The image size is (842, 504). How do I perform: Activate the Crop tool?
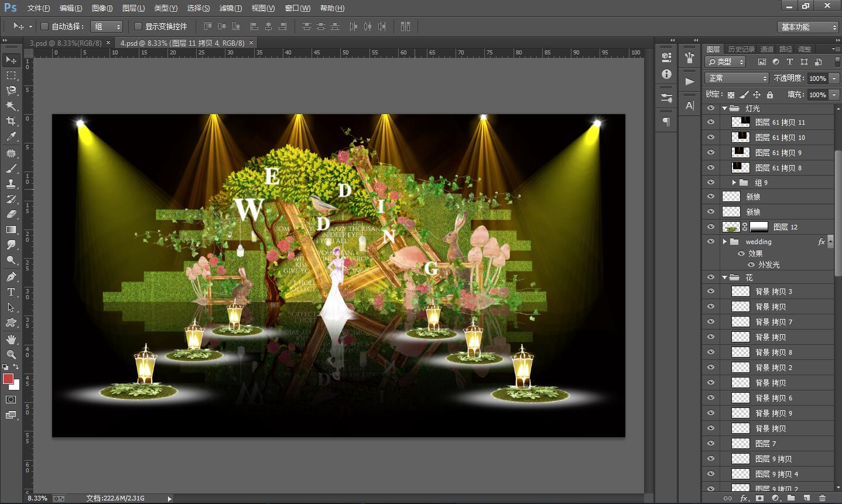tap(11, 121)
